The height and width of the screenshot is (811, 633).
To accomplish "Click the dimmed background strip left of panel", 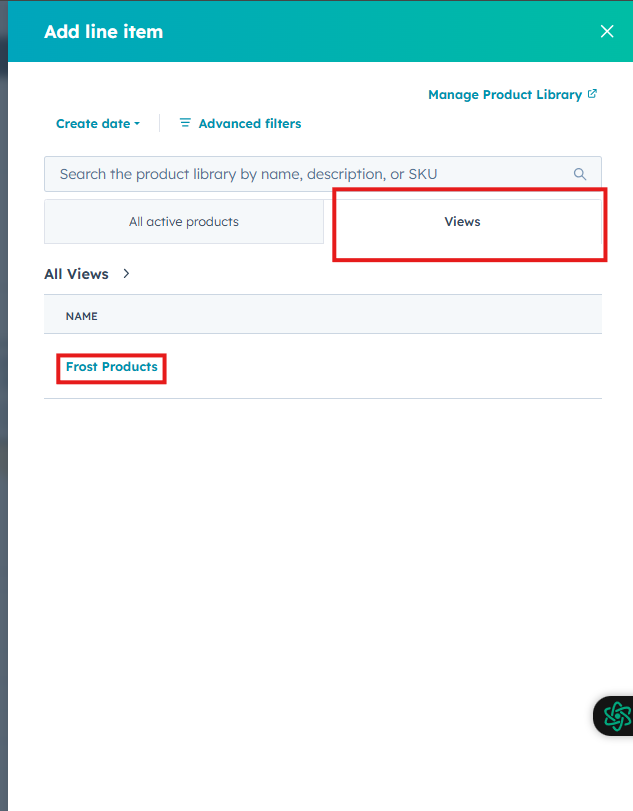I will click(x=3, y=400).
